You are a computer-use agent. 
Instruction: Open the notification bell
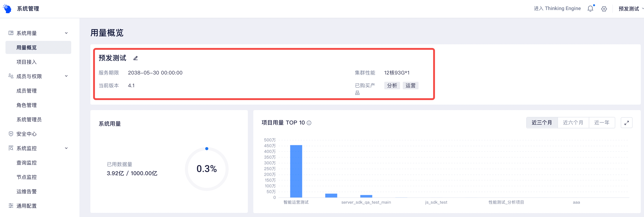(x=590, y=8)
